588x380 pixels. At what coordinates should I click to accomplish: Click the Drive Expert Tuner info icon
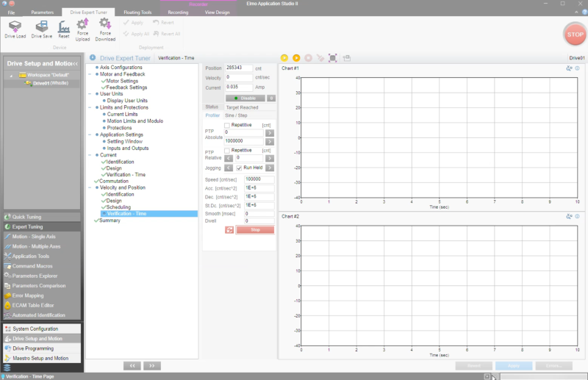coord(93,58)
